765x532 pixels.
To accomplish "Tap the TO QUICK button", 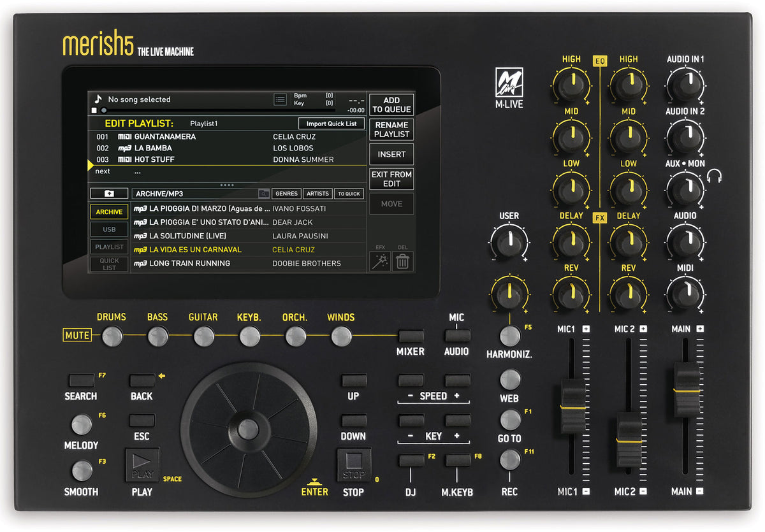I will pyautogui.click(x=349, y=194).
